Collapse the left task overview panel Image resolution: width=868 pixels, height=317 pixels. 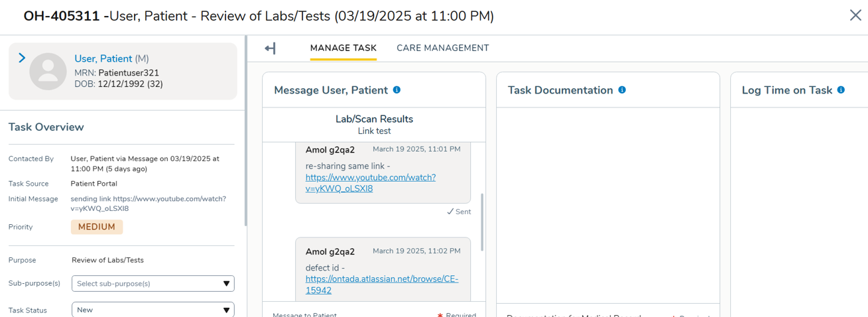tap(270, 48)
